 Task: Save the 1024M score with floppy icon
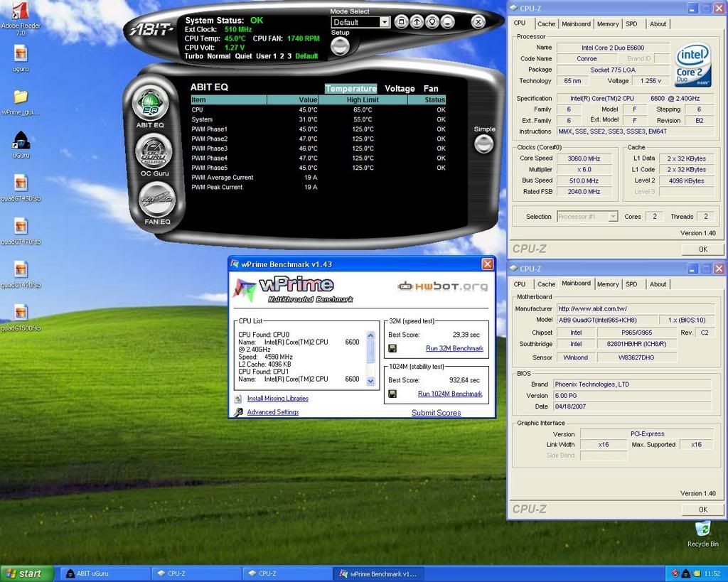tap(392, 394)
